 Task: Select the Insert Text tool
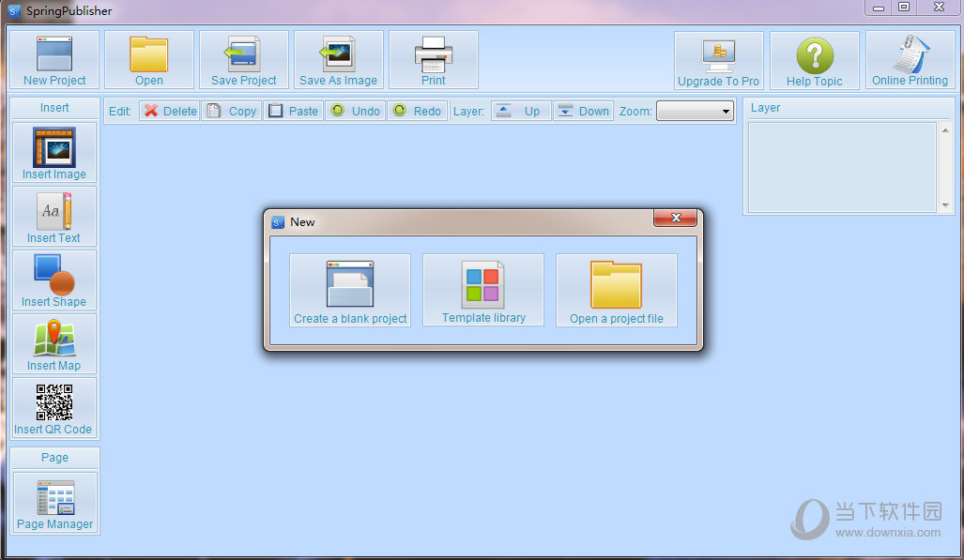click(54, 217)
